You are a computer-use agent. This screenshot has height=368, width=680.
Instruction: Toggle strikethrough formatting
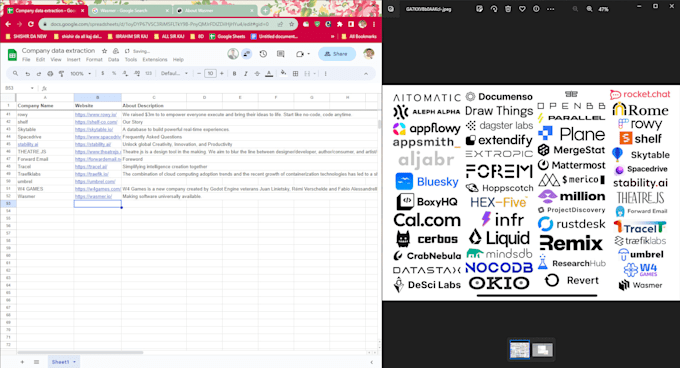coord(257,74)
